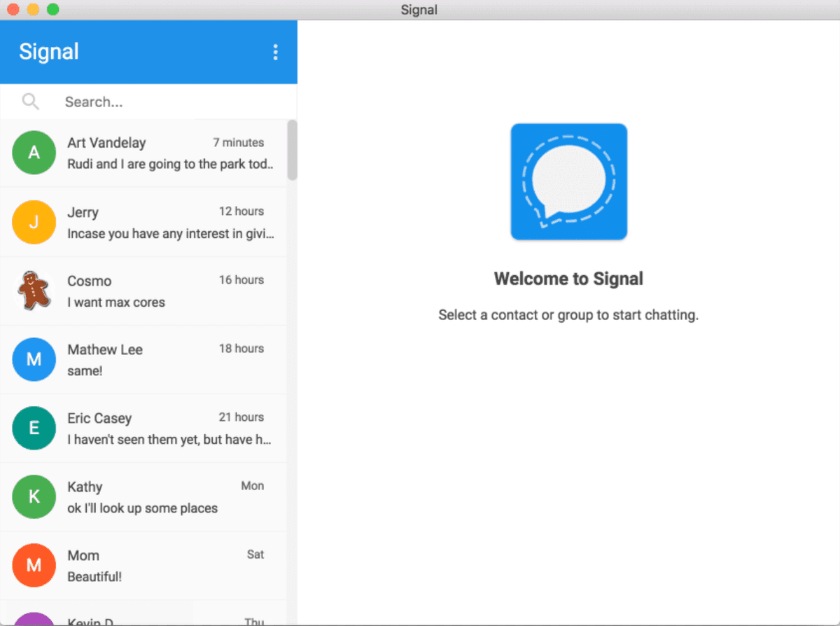Viewport: 840px width, 626px height.
Task: Click into the Search input field
Action: click(168, 102)
